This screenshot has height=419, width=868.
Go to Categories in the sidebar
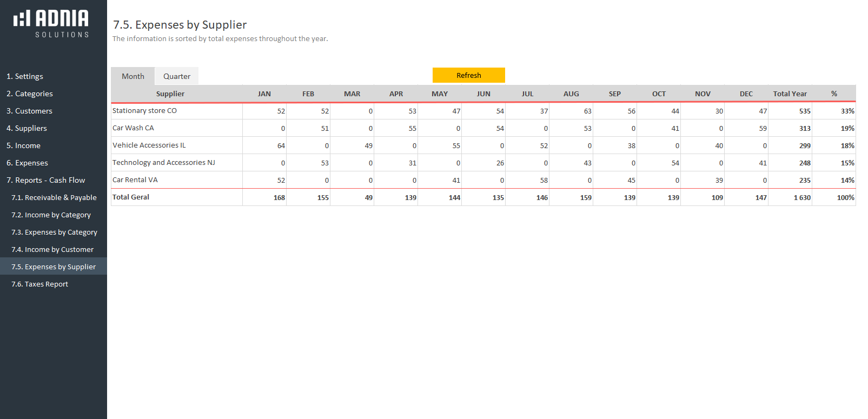coord(30,94)
